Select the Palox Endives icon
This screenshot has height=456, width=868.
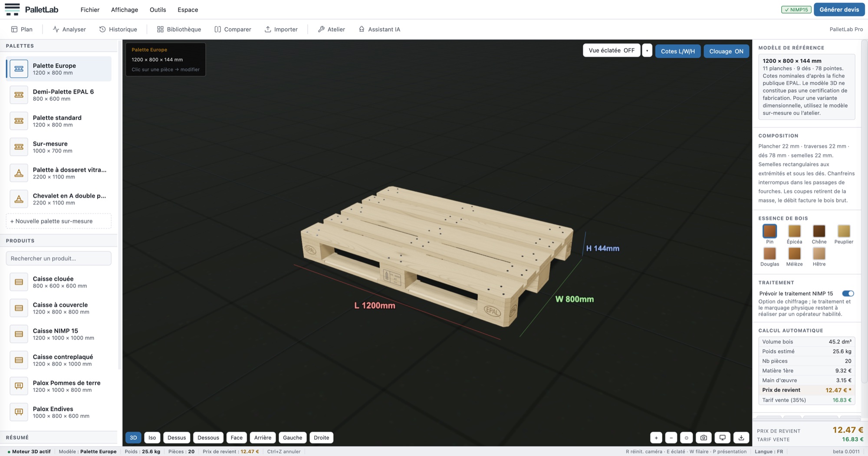(x=19, y=412)
